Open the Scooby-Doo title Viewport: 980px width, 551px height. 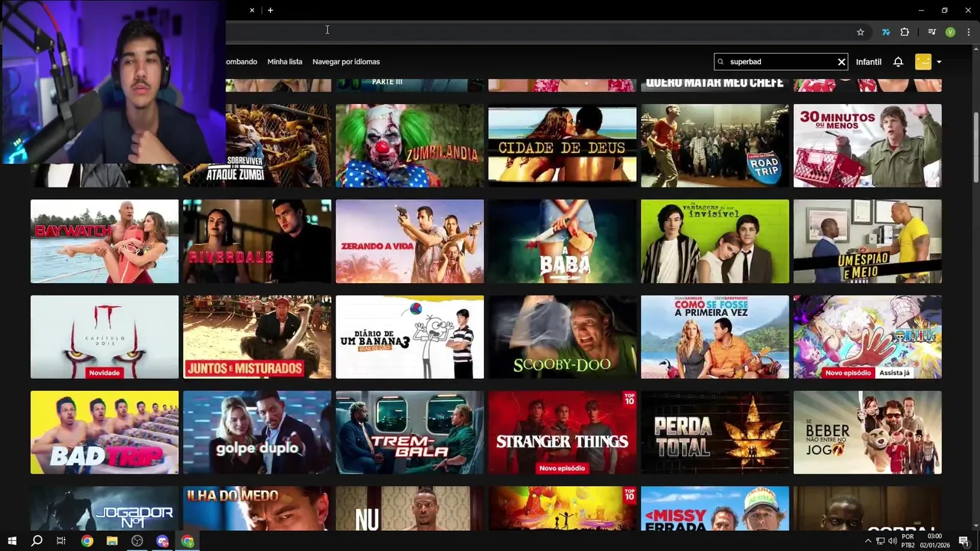pos(562,337)
